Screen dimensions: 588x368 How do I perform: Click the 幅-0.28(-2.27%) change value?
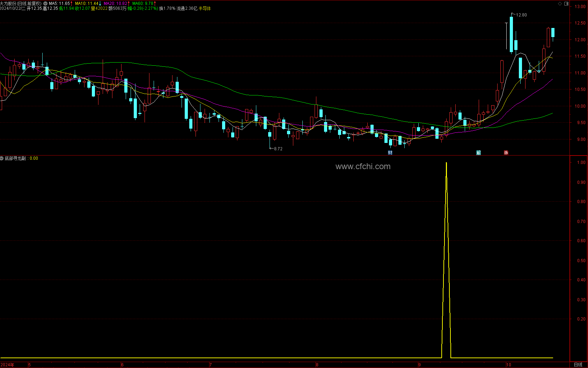[143, 8]
